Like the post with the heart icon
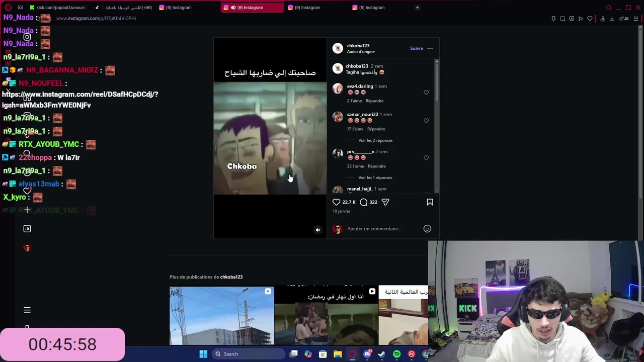 [336, 202]
